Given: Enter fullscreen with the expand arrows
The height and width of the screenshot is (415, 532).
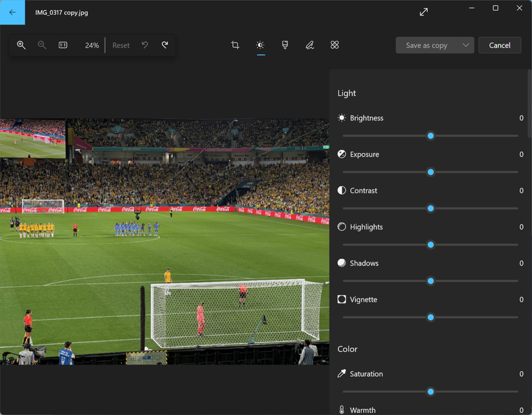Looking at the screenshot, I should pos(424,11).
